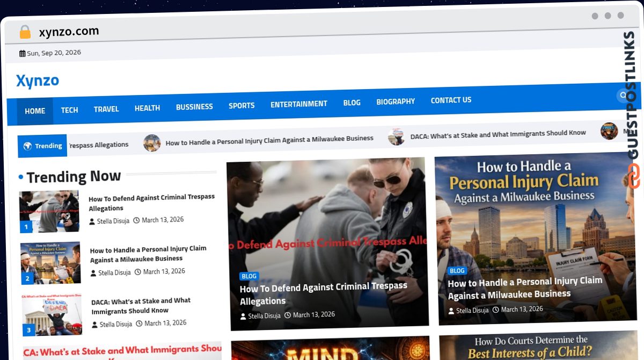
Task: Click the Trending Now section heading
Action: [x=74, y=176]
